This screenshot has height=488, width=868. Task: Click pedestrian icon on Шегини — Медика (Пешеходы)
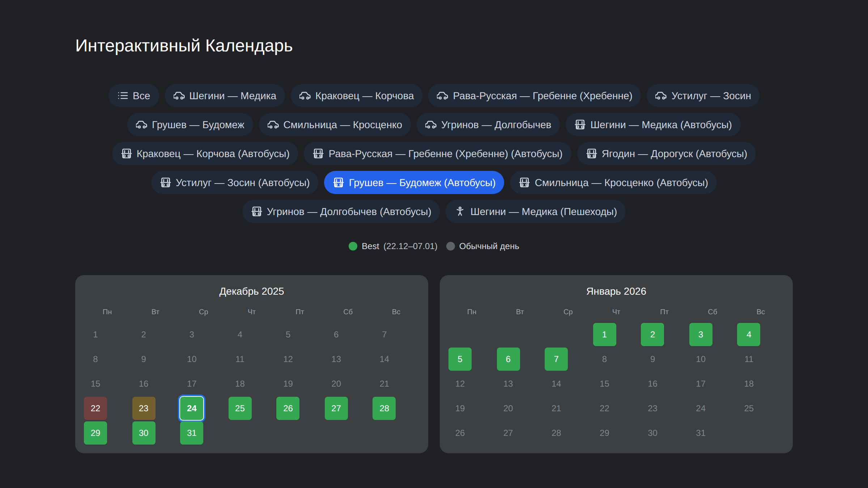tap(460, 211)
